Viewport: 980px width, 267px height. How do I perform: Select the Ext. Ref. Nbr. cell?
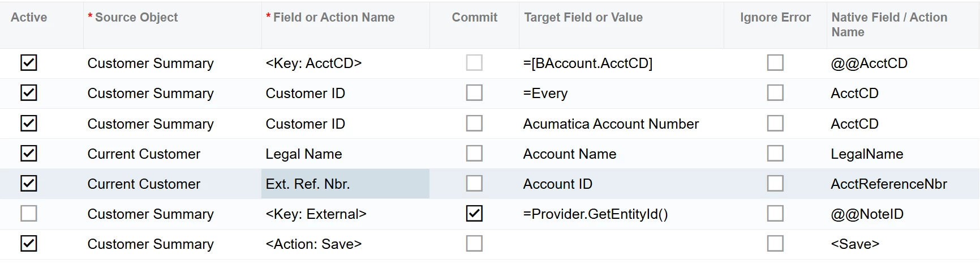point(308,184)
